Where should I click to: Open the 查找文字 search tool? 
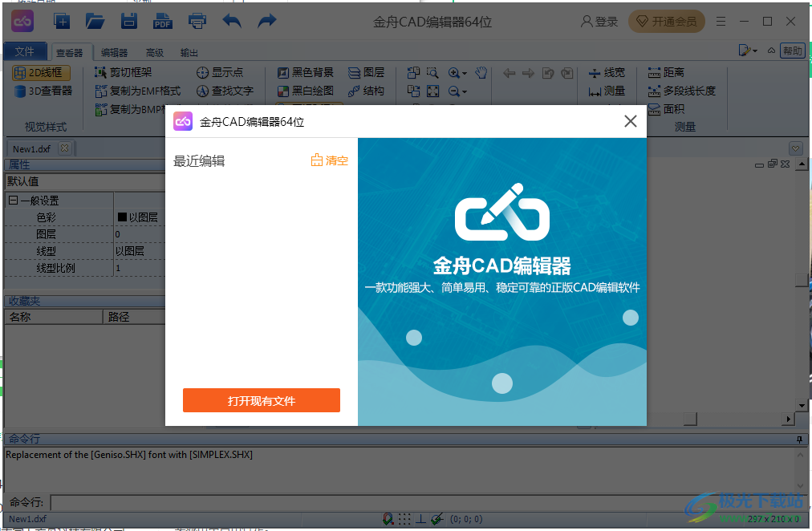[x=225, y=91]
